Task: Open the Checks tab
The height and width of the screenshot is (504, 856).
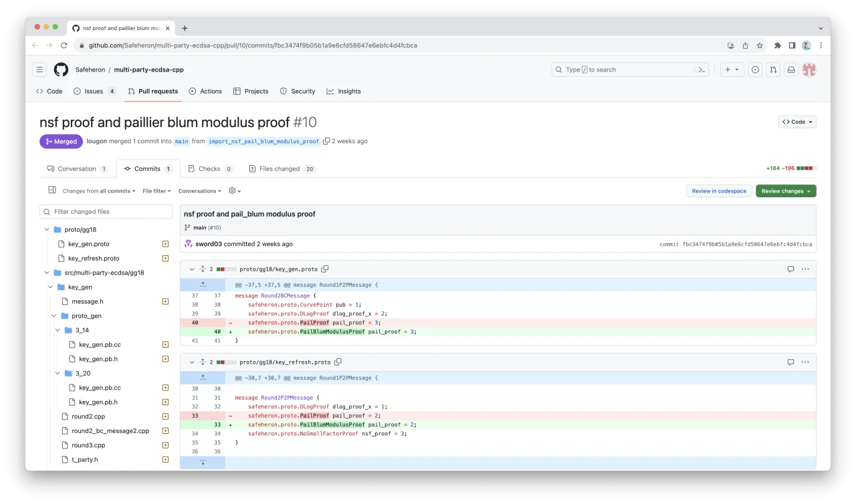Action: coord(210,168)
